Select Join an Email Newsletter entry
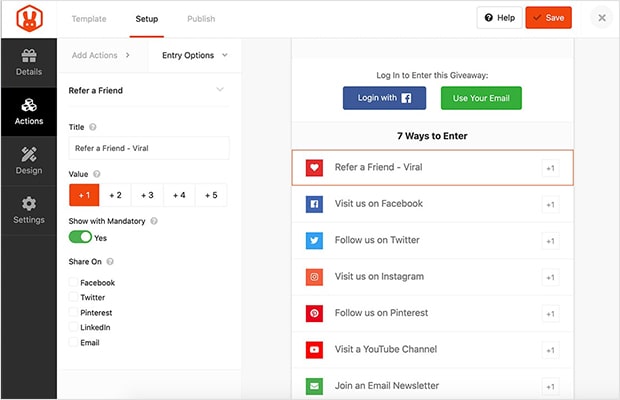This screenshot has width=620, height=400. point(433,384)
